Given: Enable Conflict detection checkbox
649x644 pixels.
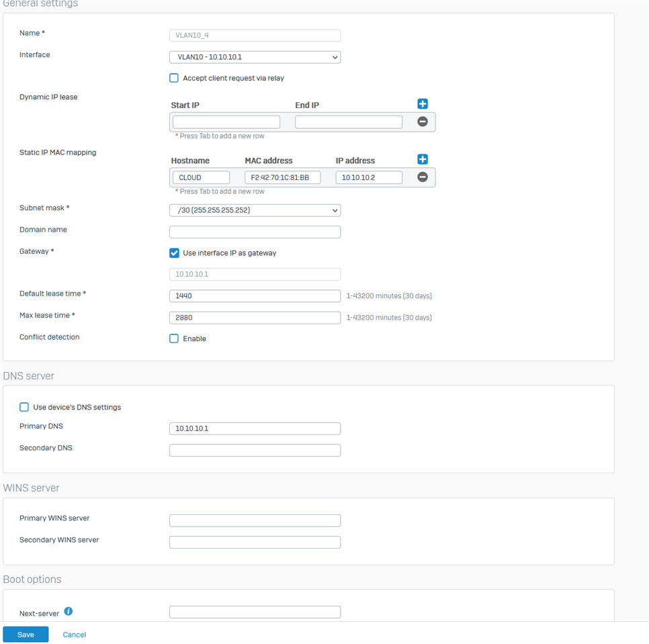Looking at the screenshot, I should [x=174, y=338].
